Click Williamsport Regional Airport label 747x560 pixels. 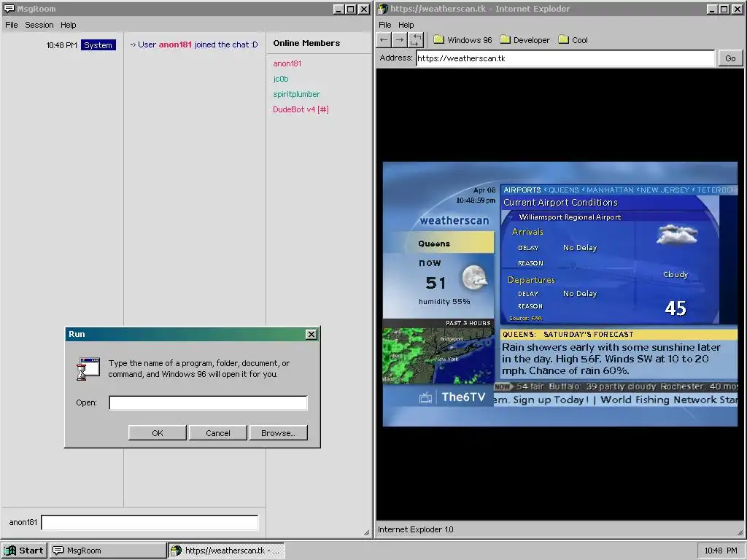570,217
